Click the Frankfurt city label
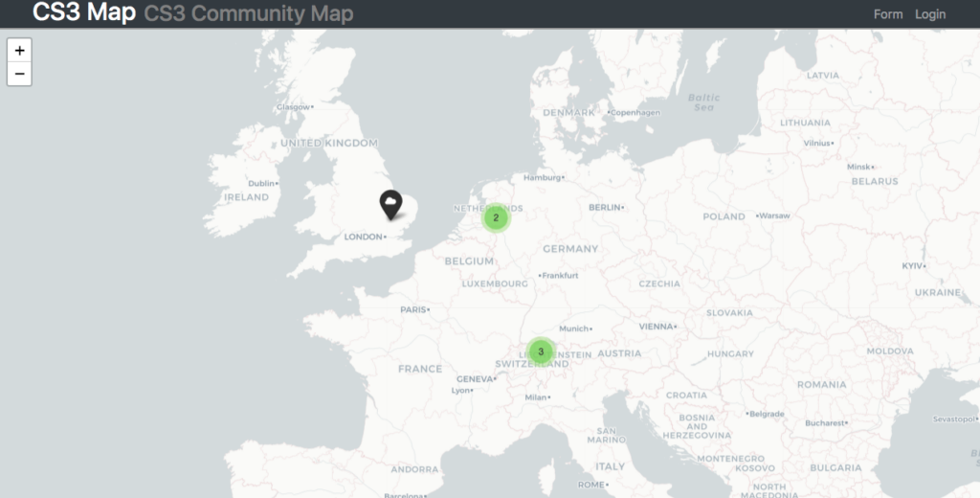The height and width of the screenshot is (498, 980). (560, 275)
